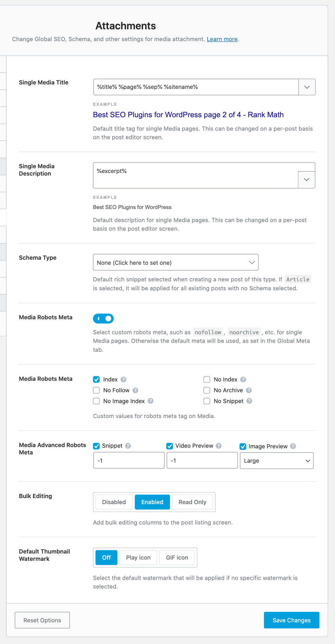Viewport: 335px width, 644px height.
Task: Disable the Media Robots Meta switch
Action: point(103,318)
